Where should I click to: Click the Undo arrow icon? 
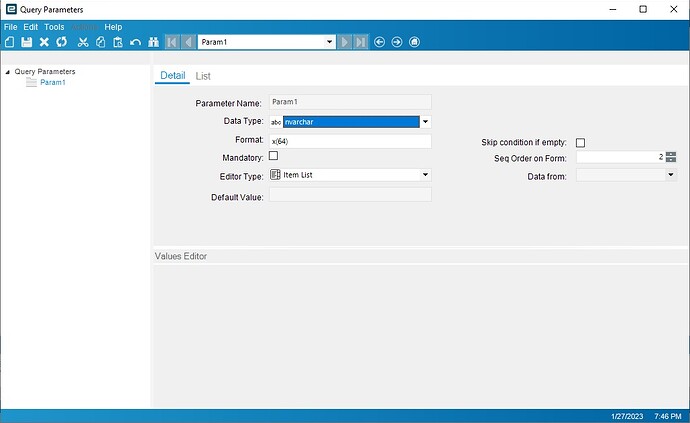(x=135, y=42)
